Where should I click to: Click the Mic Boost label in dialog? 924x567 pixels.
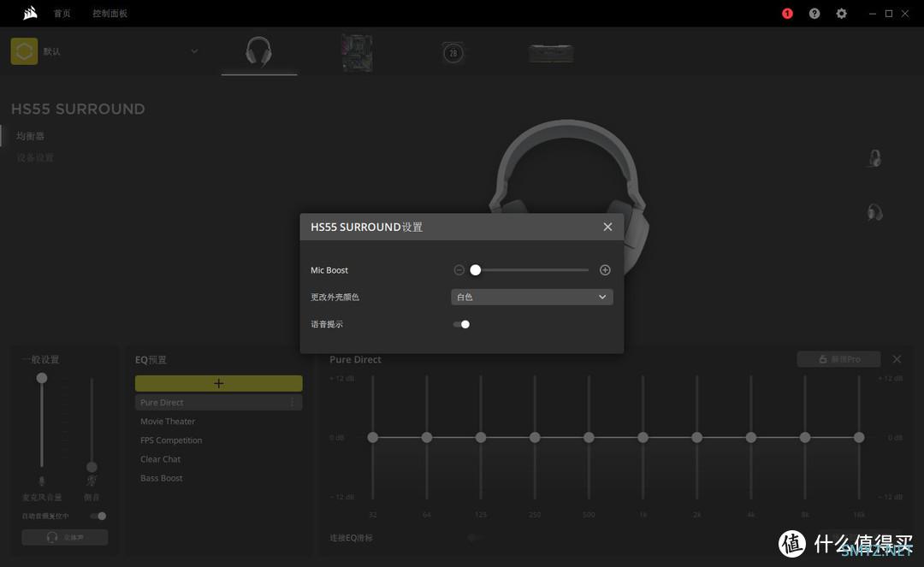click(x=329, y=270)
